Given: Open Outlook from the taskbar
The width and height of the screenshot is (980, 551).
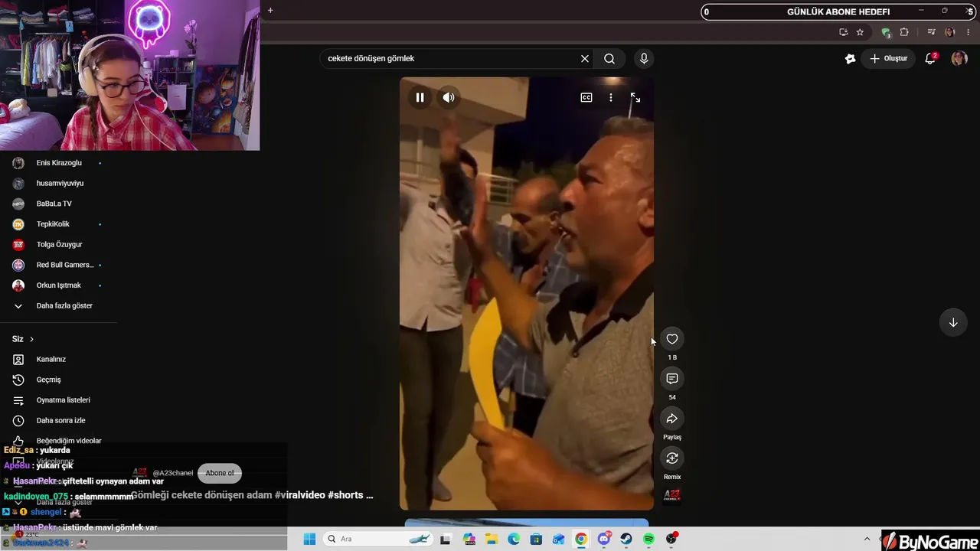Looking at the screenshot, I should coord(559,539).
